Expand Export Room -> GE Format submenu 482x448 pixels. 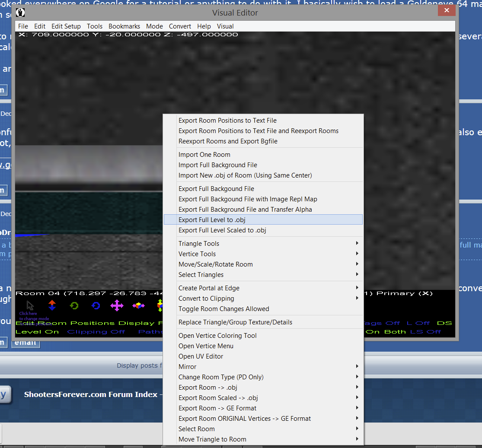click(x=263, y=408)
